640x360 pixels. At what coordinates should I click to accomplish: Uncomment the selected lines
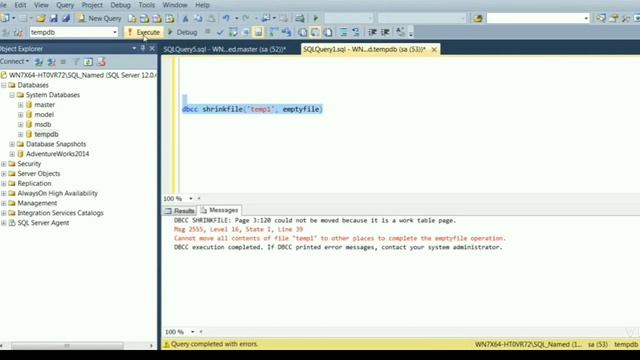coord(356,32)
